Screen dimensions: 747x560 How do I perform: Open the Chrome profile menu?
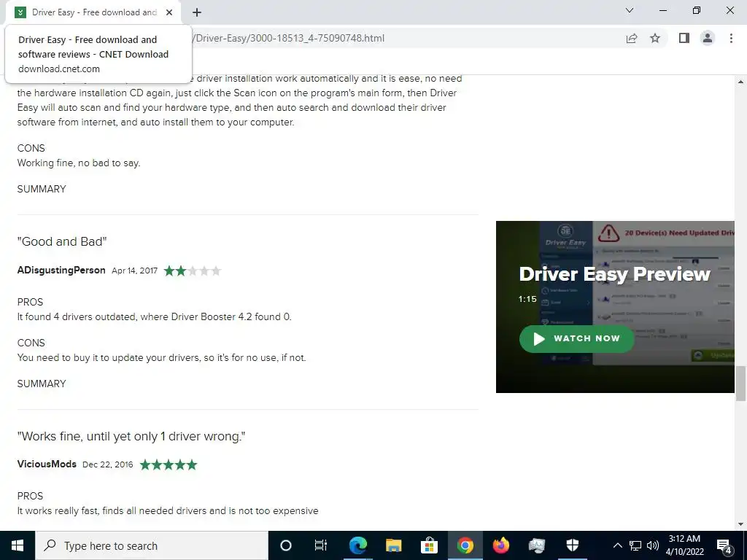coord(708,38)
